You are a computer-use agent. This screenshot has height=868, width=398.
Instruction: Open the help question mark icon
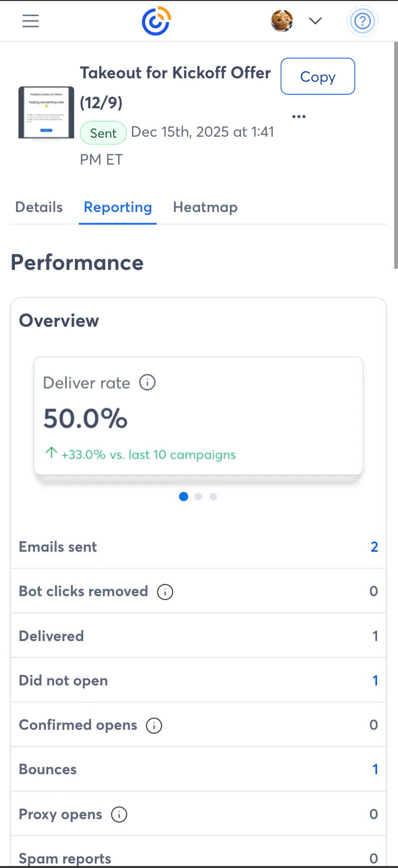362,21
